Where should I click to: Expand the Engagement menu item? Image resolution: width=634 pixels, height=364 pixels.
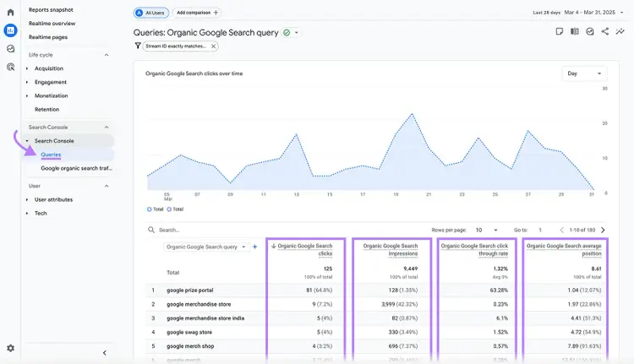[51, 82]
